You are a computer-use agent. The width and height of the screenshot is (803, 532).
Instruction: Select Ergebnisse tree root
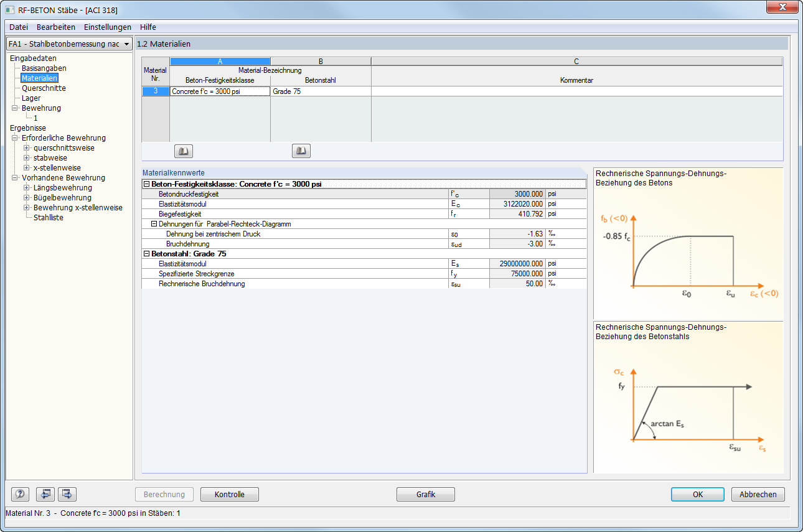[28, 128]
